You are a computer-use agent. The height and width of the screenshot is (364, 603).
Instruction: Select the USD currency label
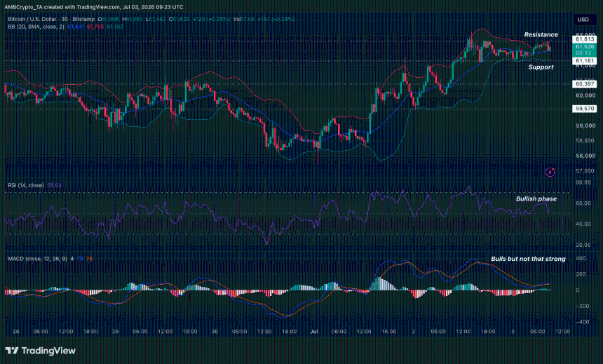coord(583,19)
